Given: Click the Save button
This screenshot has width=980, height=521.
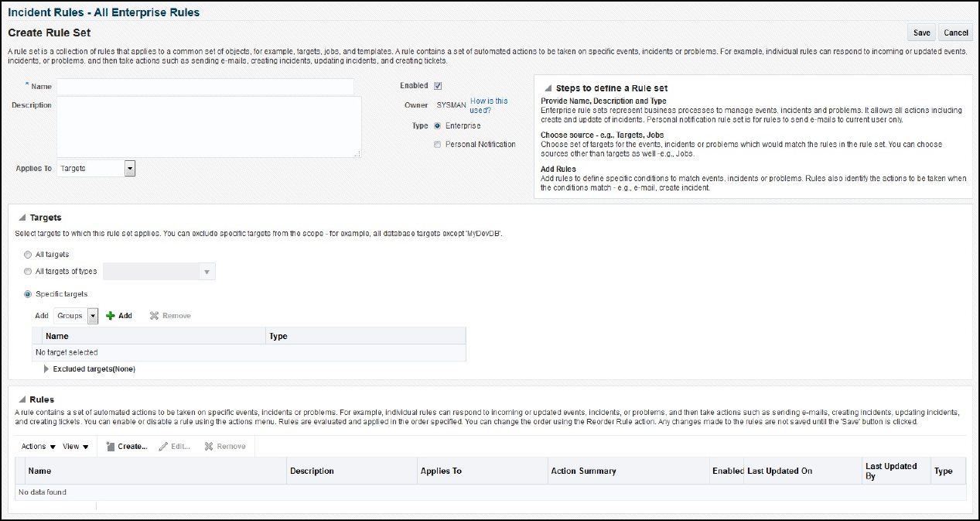Looking at the screenshot, I should (x=921, y=33).
